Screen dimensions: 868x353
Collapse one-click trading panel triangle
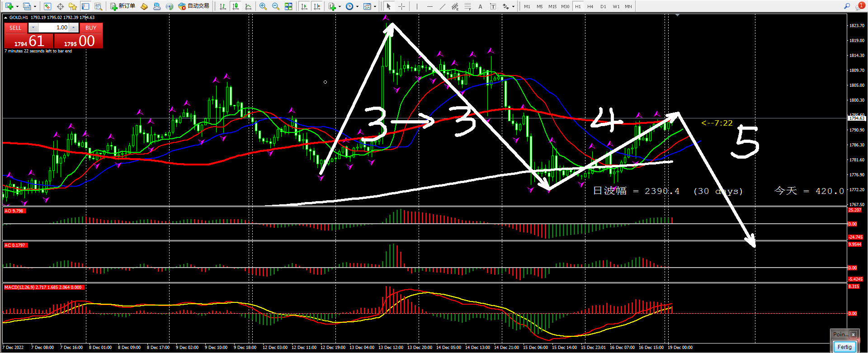5,18
